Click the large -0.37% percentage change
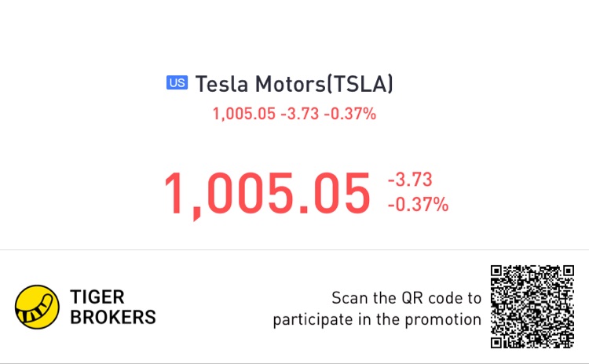This screenshot has height=364, width=589. click(x=418, y=205)
